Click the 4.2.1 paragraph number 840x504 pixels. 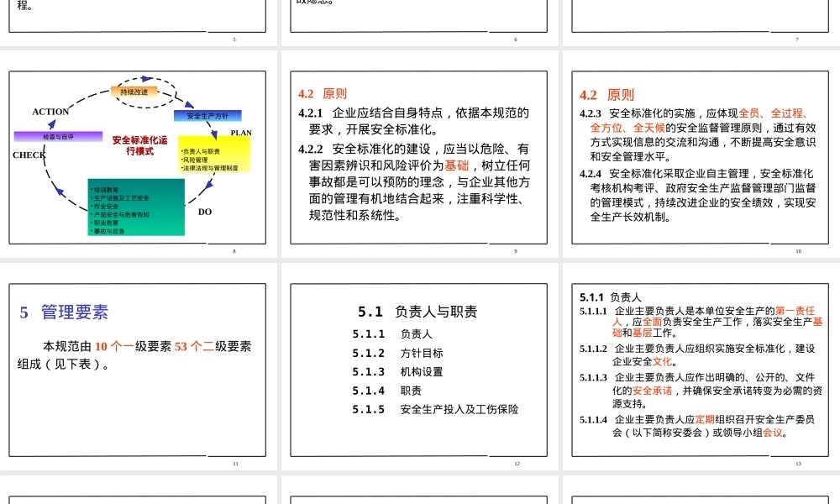311,113
